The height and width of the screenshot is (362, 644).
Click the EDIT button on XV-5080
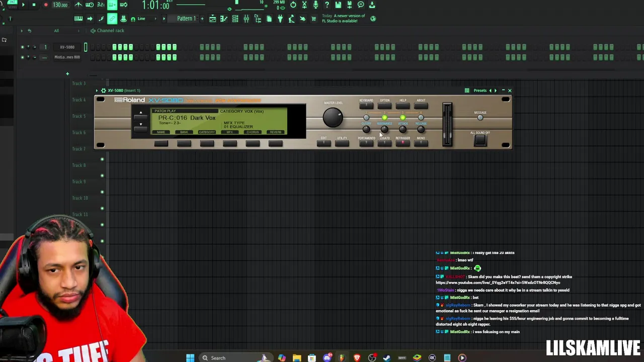(x=324, y=143)
